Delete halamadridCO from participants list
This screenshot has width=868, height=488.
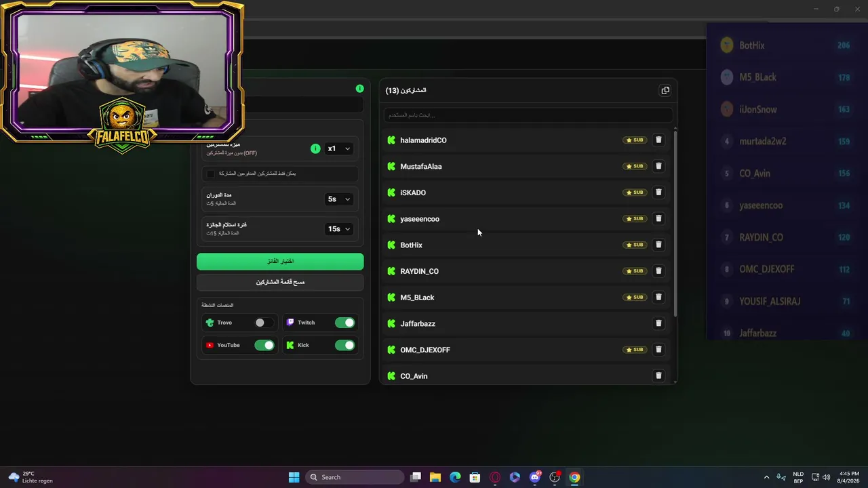pos(658,140)
